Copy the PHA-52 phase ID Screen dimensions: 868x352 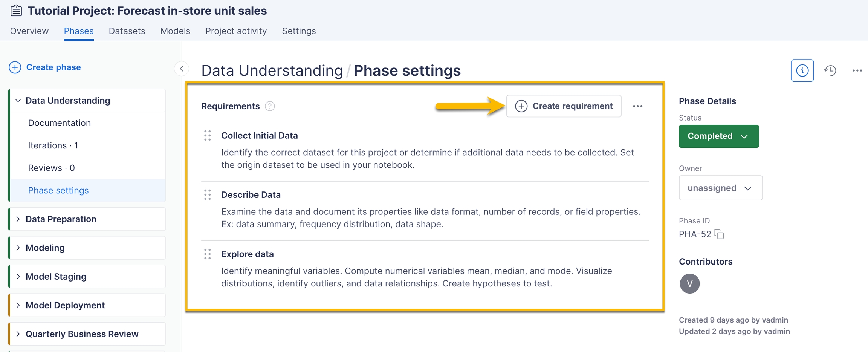click(x=720, y=234)
